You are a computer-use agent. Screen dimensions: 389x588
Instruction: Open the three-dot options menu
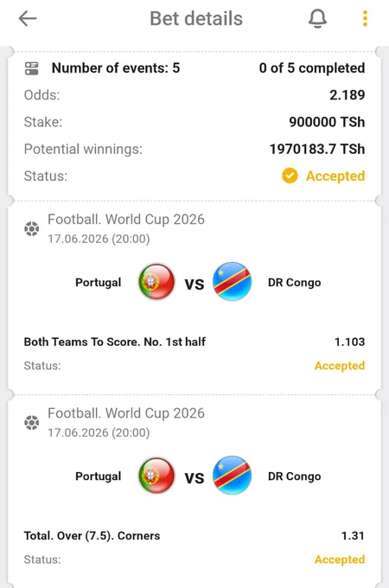(x=365, y=18)
